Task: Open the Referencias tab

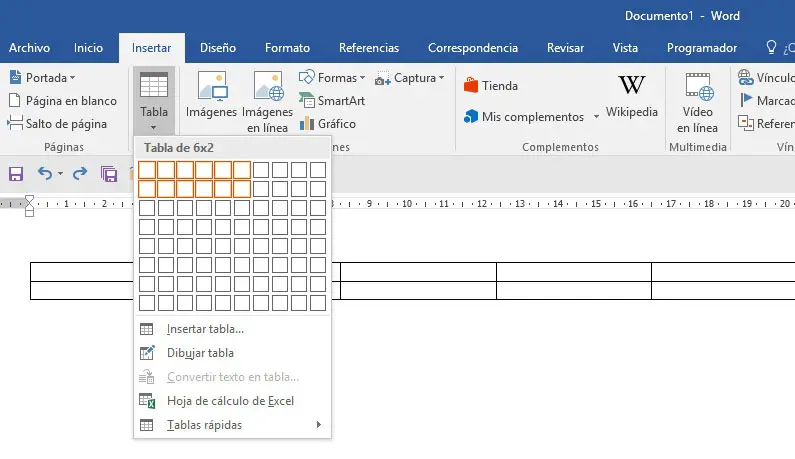Action: [x=368, y=47]
